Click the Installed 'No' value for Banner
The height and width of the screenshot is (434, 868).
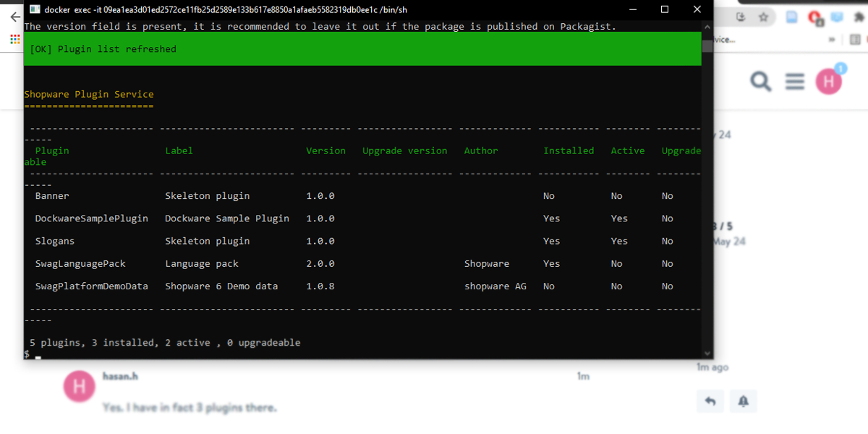(x=549, y=195)
